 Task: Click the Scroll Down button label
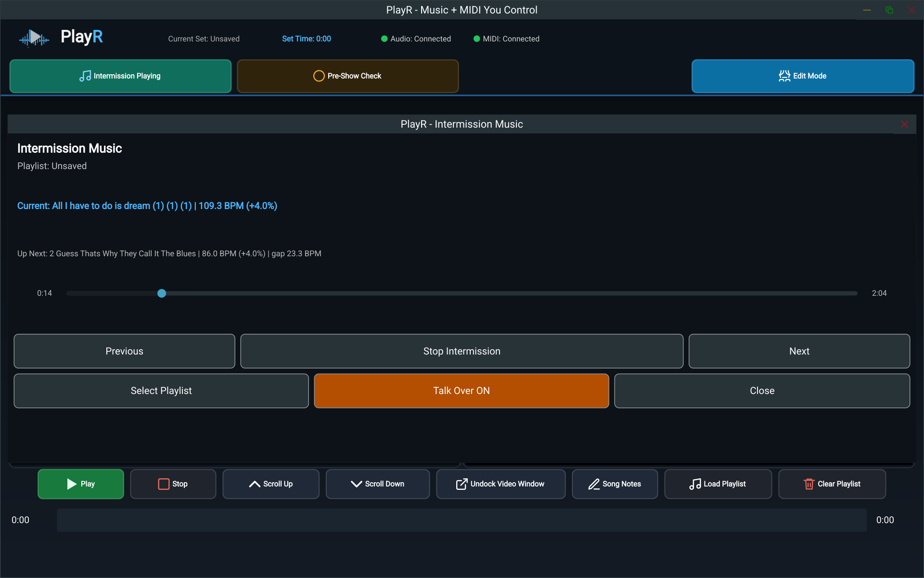pos(385,484)
